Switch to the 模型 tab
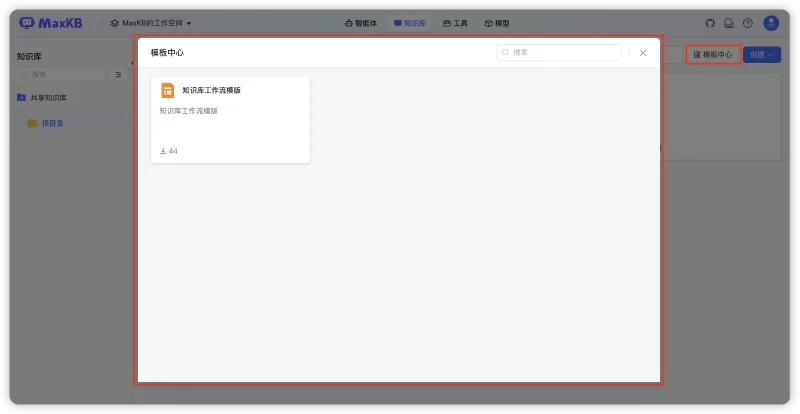The image size is (800, 414). [x=497, y=23]
